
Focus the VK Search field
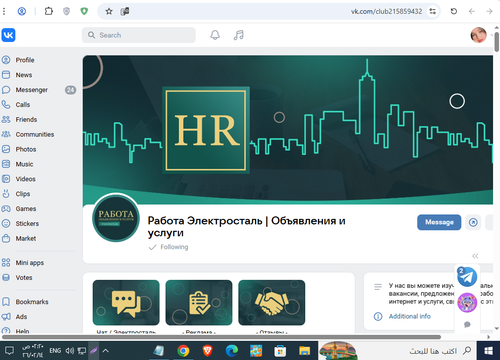[139, 35]
